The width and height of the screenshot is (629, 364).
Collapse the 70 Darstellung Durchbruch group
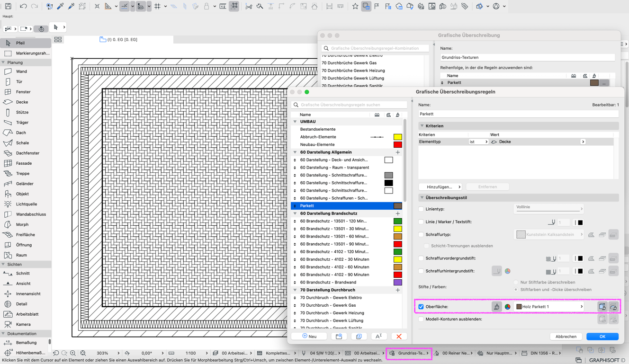[295, 290]
